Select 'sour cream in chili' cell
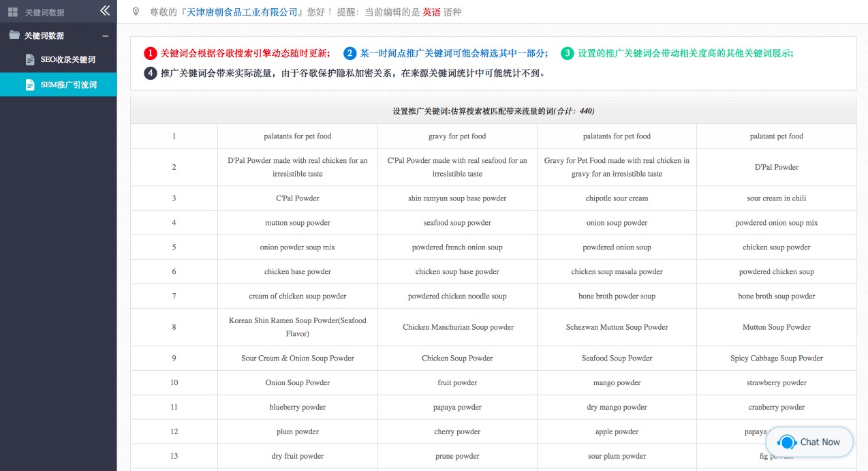 [777, 198]
